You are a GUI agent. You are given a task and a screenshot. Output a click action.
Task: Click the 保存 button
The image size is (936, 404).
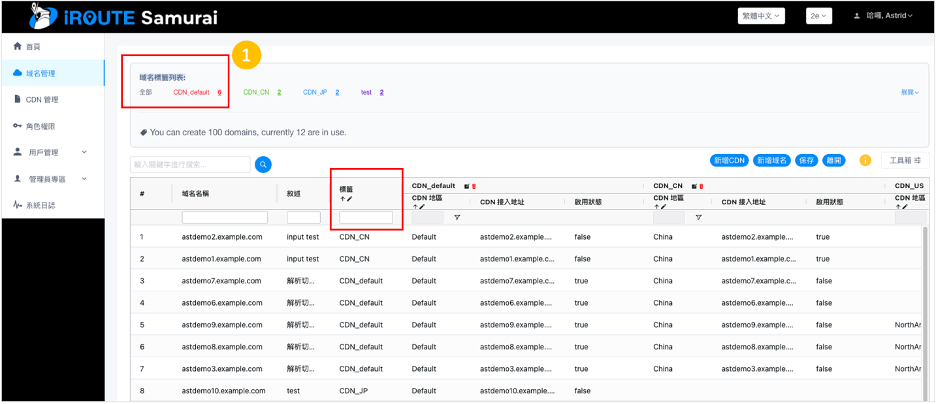pos(806,161)
